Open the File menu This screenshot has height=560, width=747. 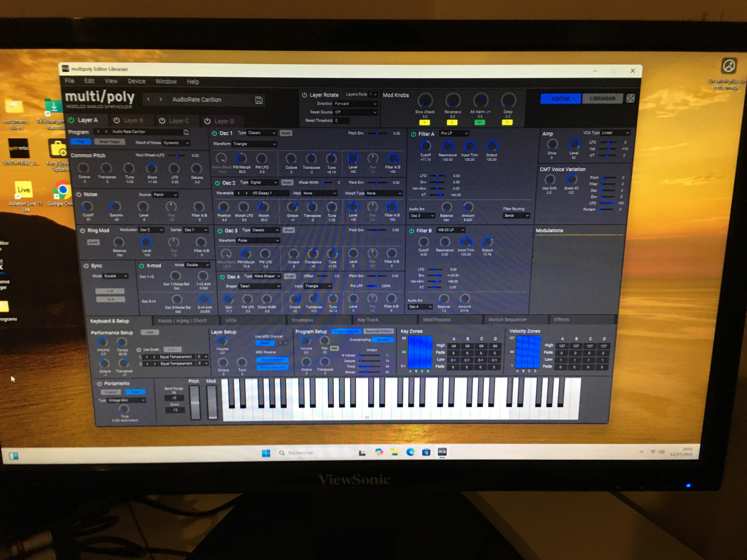(69, 81)
